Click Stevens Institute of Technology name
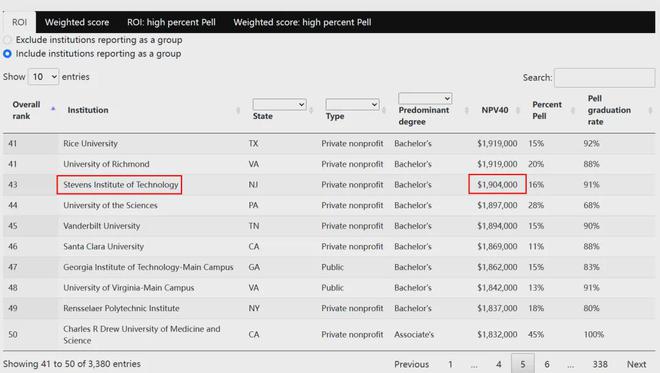The width and height of the screenshot is (660, 373). (121, 185)
